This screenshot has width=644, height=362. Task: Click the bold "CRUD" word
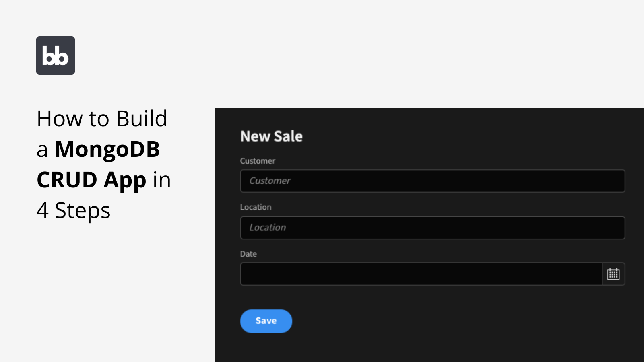[x=67, y=180]
